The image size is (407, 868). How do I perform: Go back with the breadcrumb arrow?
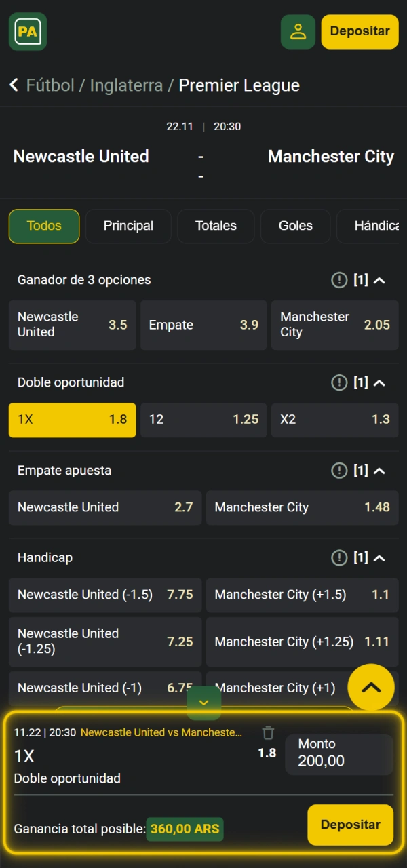tap(14, 85)
